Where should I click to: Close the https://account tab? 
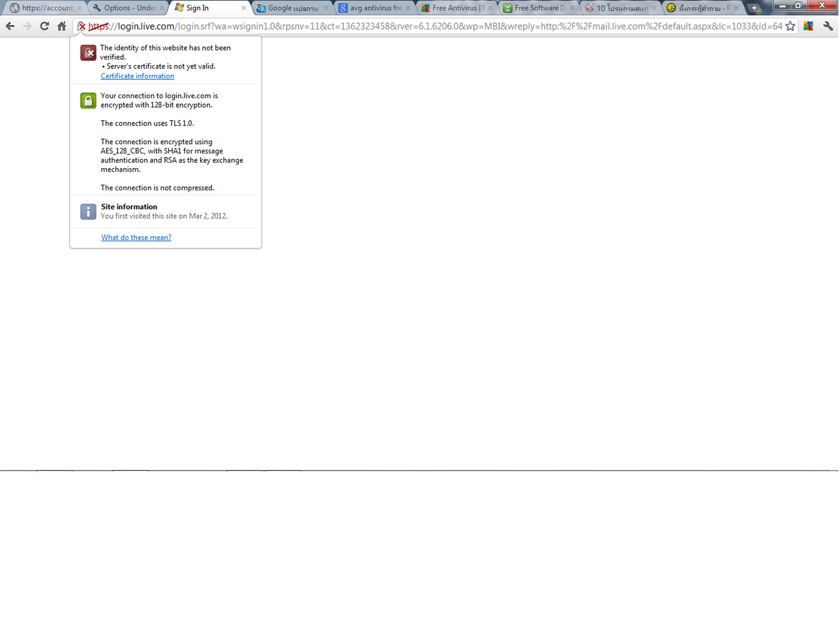pos(80,8)
